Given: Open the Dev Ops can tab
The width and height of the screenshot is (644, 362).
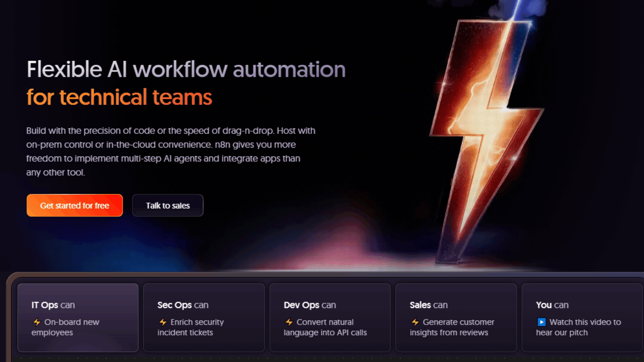Looking at the screenshot, I should [310, 305].
